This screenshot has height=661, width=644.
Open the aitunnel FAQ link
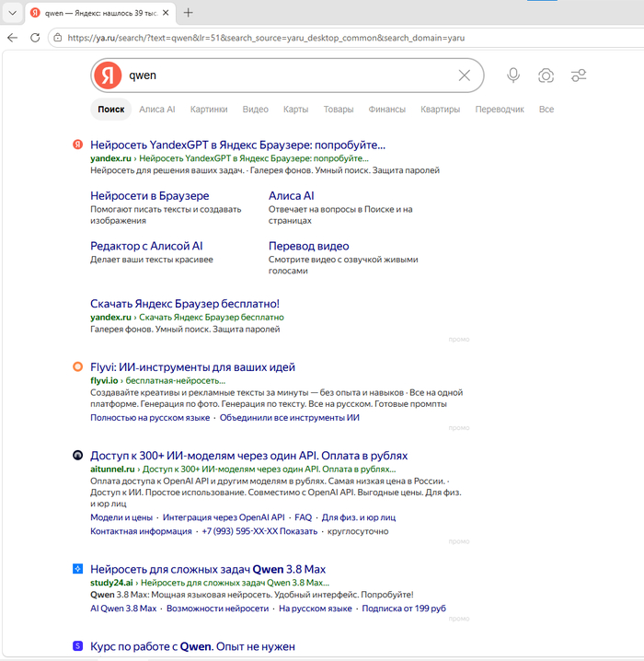[x=304, y=517]
